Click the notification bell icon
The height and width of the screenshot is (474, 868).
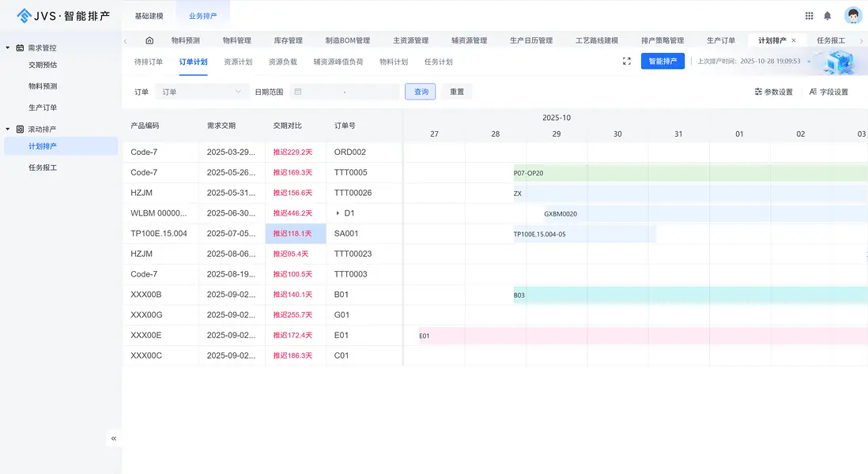828,16
